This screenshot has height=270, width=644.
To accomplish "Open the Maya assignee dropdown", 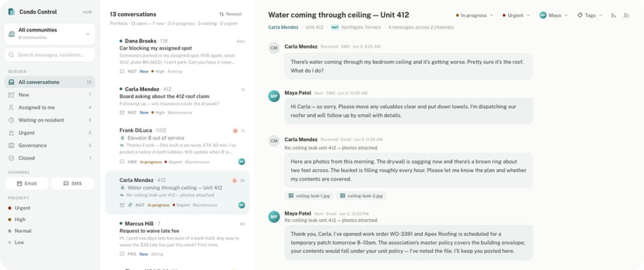I will tap(553, 15).
